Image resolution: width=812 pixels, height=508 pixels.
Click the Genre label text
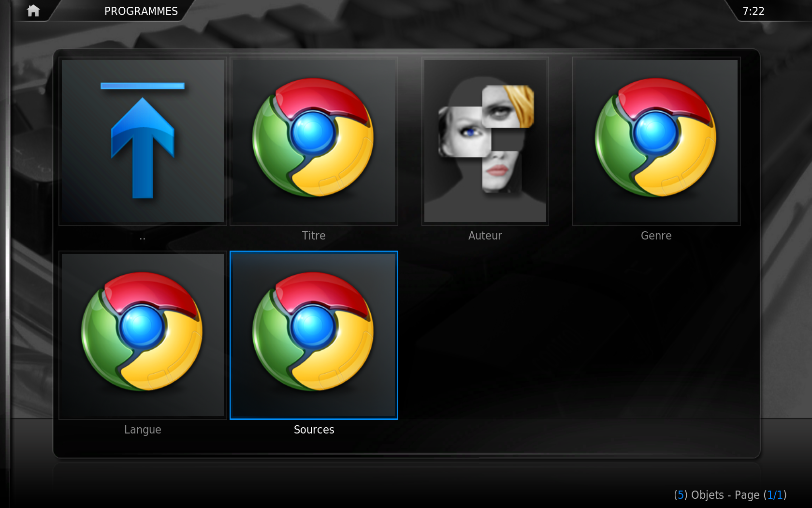pos(656,236)
